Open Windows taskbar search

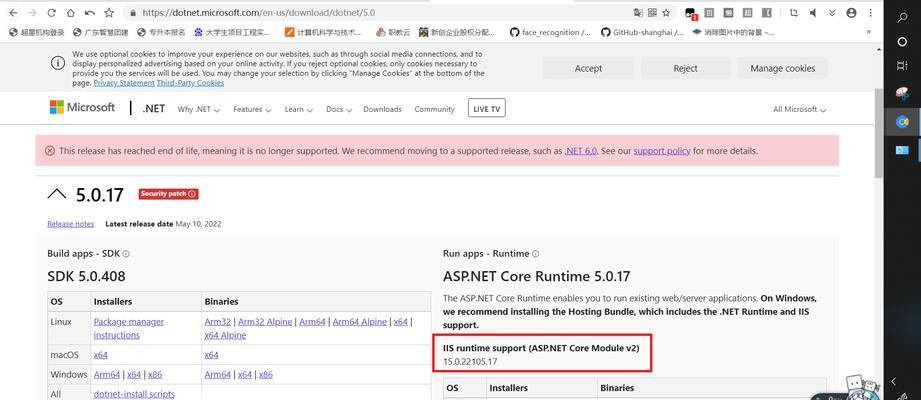coord(902,18)
